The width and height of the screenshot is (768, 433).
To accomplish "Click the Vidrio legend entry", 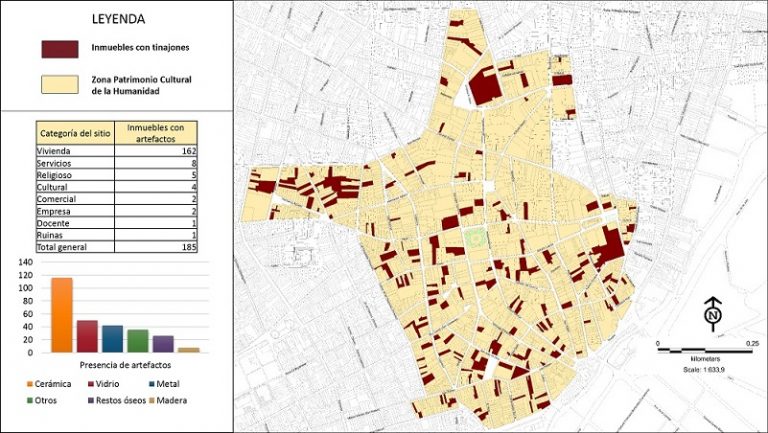I will 103,384.
